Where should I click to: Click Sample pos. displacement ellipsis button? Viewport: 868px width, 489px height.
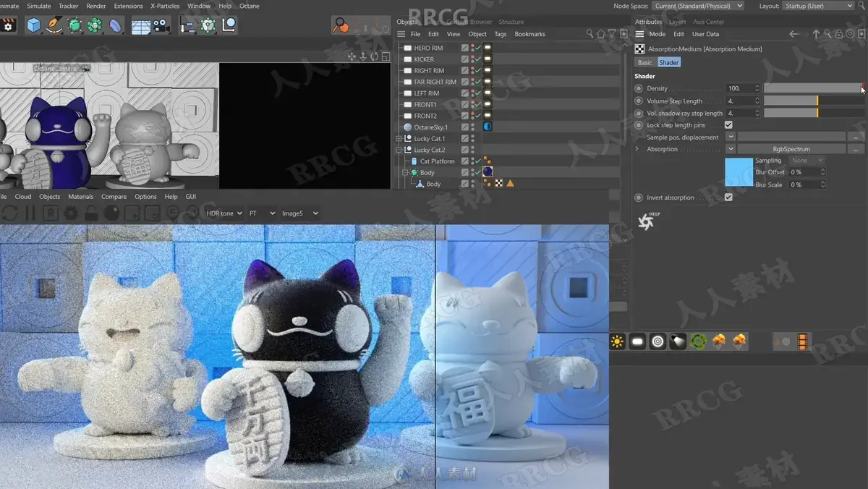click(856, 137)
